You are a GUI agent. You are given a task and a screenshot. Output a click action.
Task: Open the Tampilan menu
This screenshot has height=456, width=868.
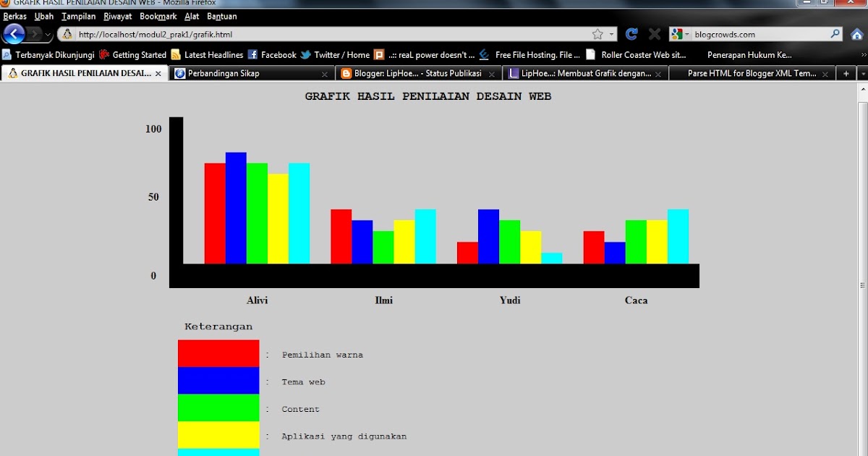[79, 16]
